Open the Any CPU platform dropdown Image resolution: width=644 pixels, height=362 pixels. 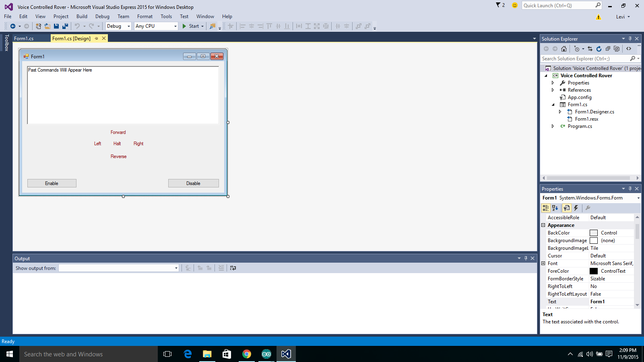click(174, 26)
